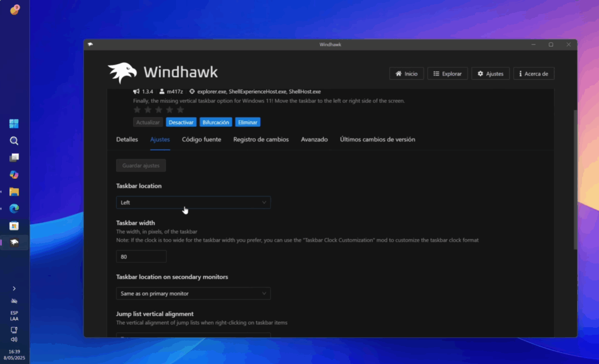Rate the mod three stars
This screenshot has height=364, width=599.
[x=159, y=110]
